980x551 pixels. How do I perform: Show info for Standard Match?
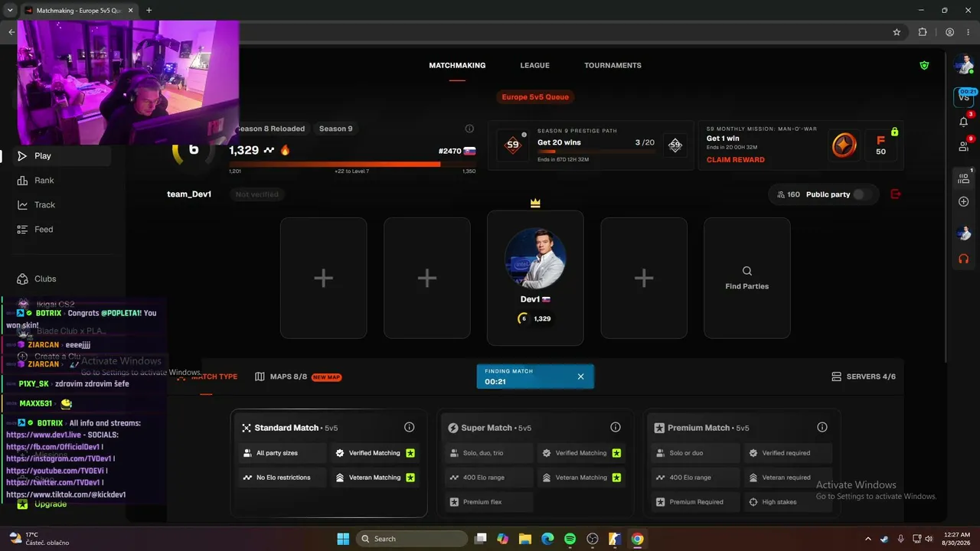(x=409, y=428)
